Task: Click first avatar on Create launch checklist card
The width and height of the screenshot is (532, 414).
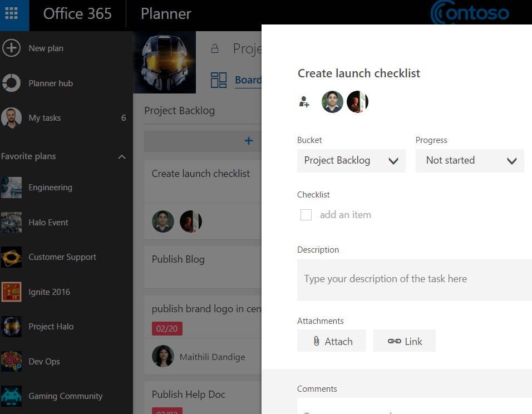Action: [x=163, y=221]
